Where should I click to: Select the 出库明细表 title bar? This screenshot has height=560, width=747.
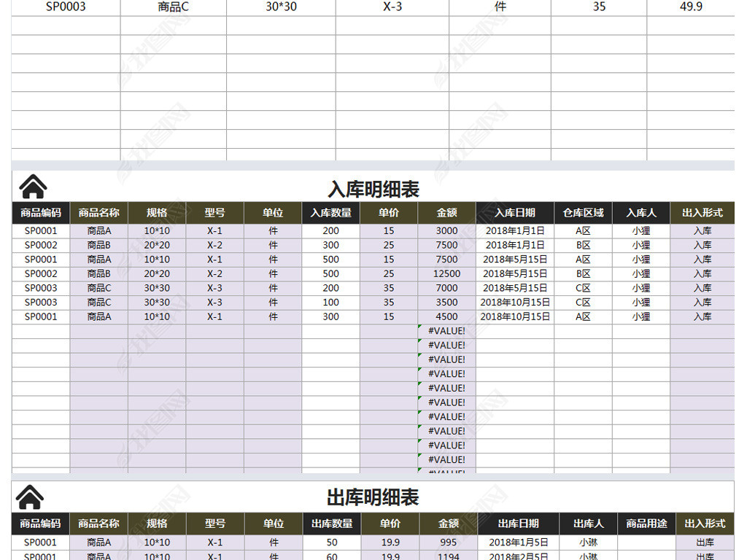pyautogui.click(x=372, y=499)
